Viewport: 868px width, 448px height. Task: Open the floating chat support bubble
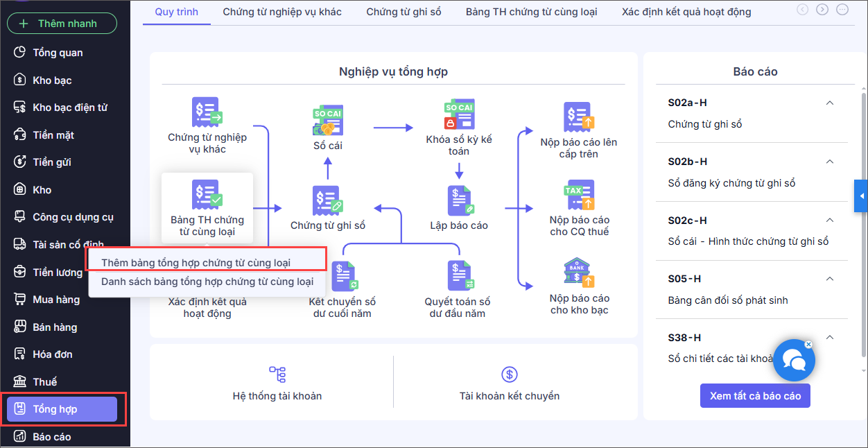[x=793, y=361]
